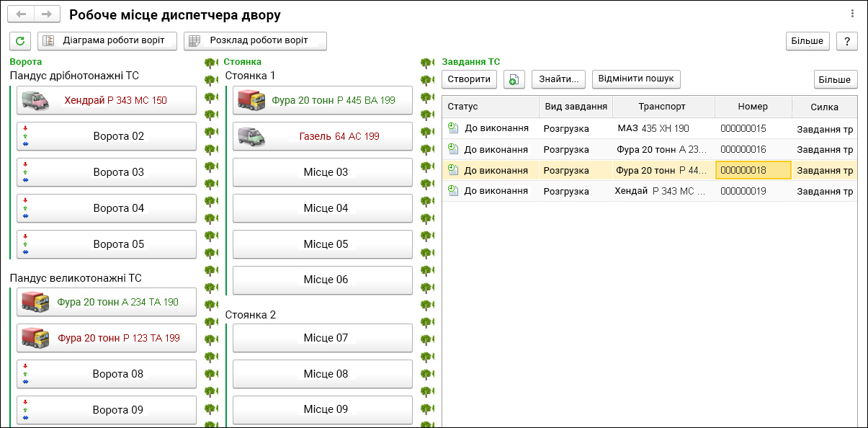Click the arrows icon on Ворота 08
868x428 pixels.
click(26, 374)
